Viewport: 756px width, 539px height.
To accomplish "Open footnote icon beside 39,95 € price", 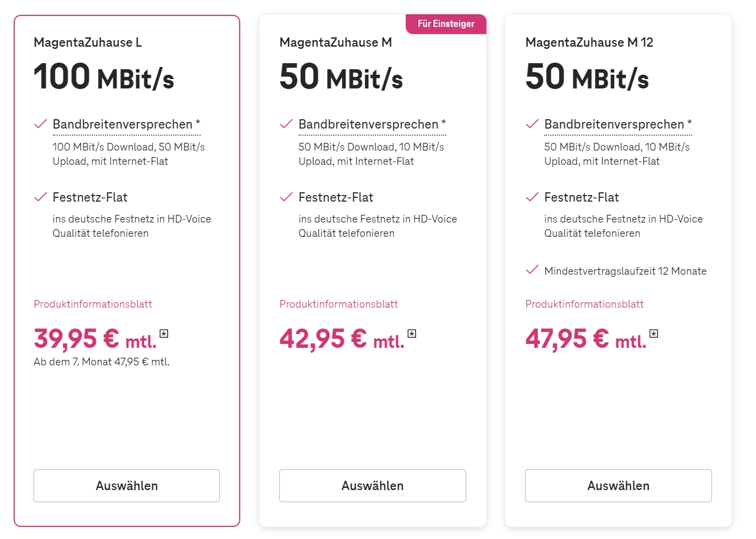I will point(164,334).
